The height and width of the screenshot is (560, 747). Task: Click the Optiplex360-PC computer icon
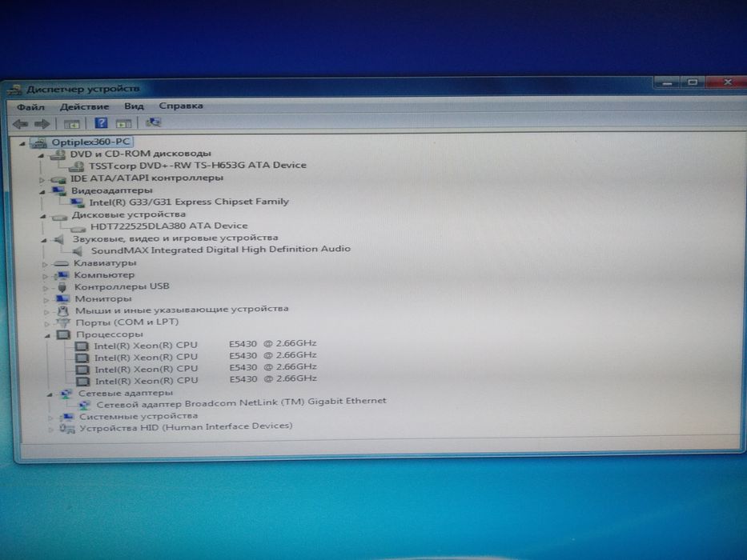[39, 142]
